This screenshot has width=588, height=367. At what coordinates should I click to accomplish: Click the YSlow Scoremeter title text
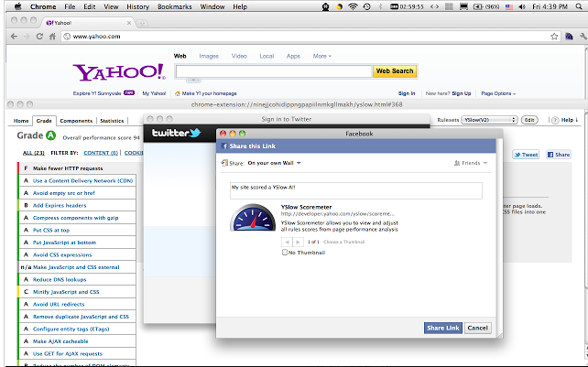point(306,207)
